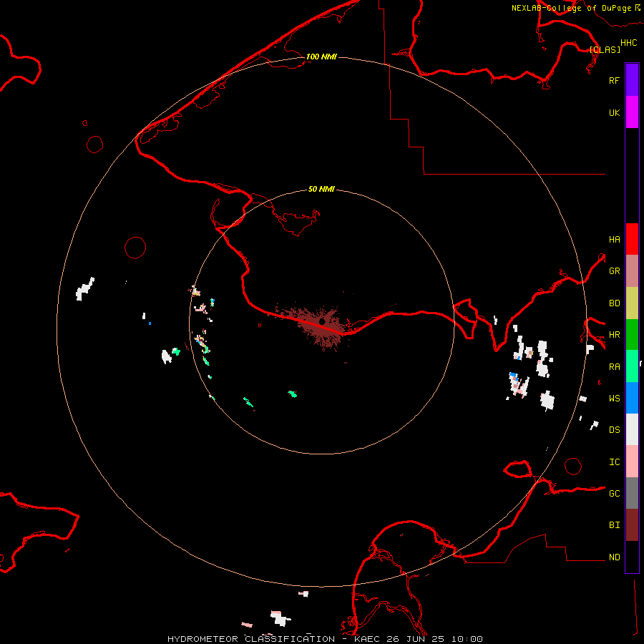Click the "HHC" product code label
The width and height of the screenshot is (644, 644).
(x=629, y=43)
